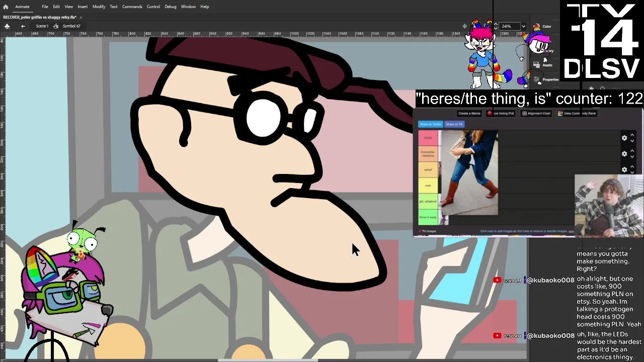Image resolution: width=644 pixels, height=362 pixels.
Task: Click the horizontal scrollbar below the stage
Action: 268,360
